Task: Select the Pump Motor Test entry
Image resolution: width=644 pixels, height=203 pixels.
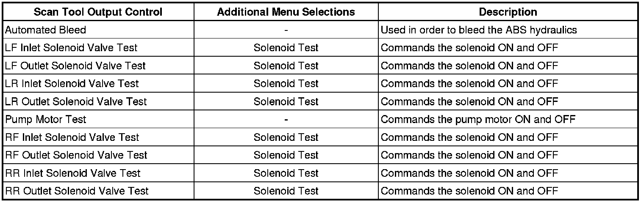Action: click(x=45, y=120)
